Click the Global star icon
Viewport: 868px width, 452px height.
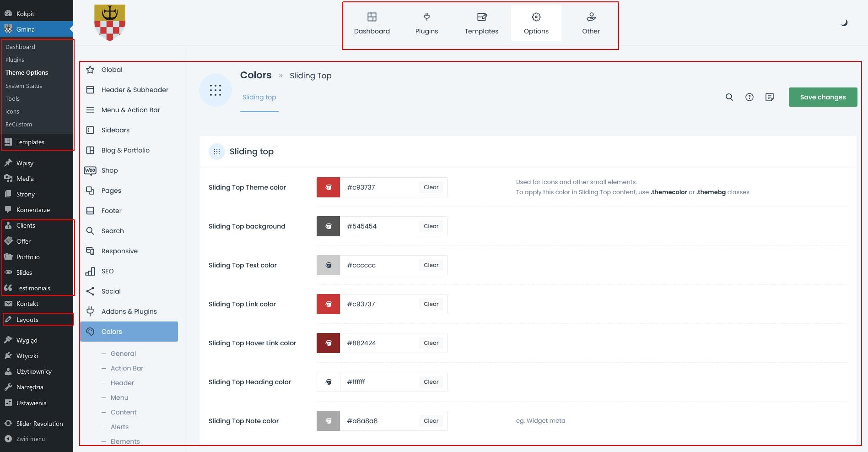(90, 70)
